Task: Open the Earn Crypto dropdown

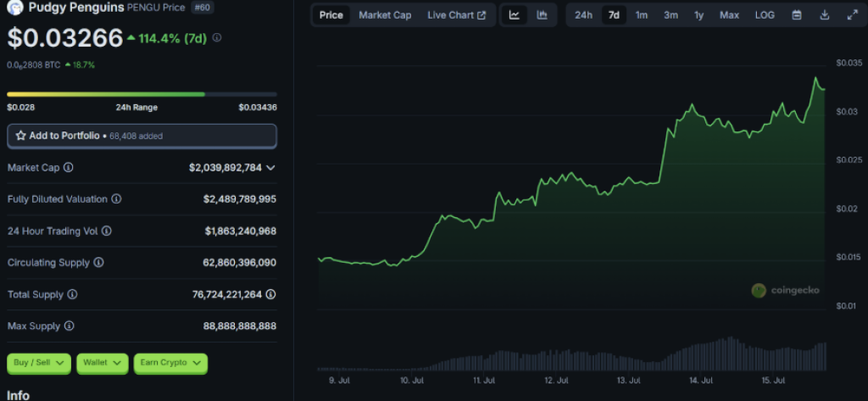Action: click(170, 363)
